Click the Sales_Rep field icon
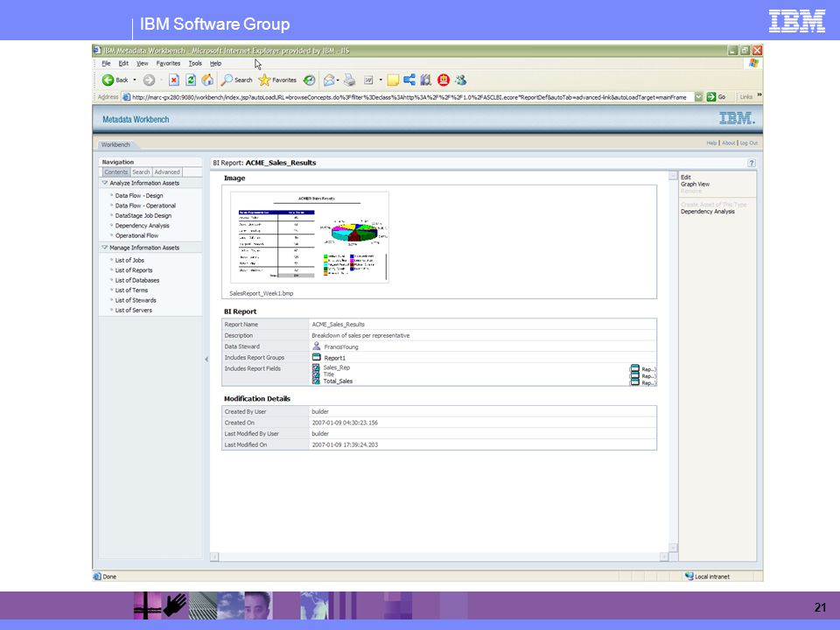The image size is (840, 630). (x=316, y=367)
